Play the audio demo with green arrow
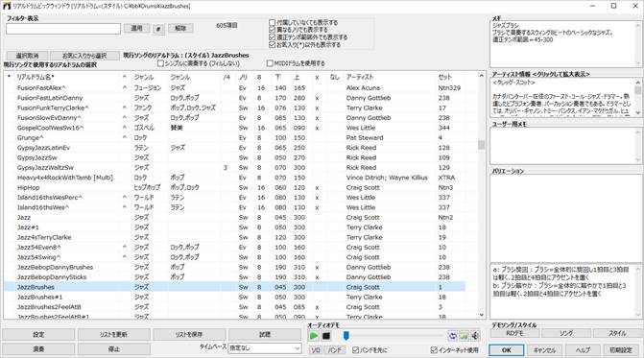 314,336
